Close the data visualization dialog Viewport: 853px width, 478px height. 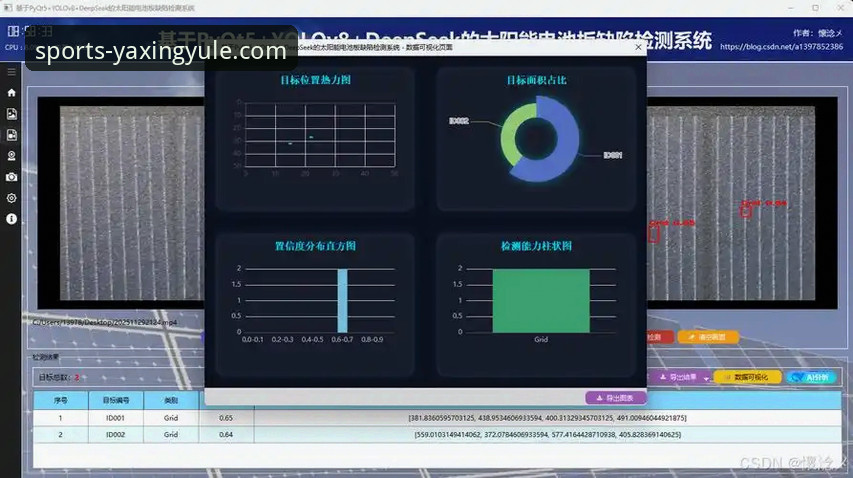coord(638,47)
